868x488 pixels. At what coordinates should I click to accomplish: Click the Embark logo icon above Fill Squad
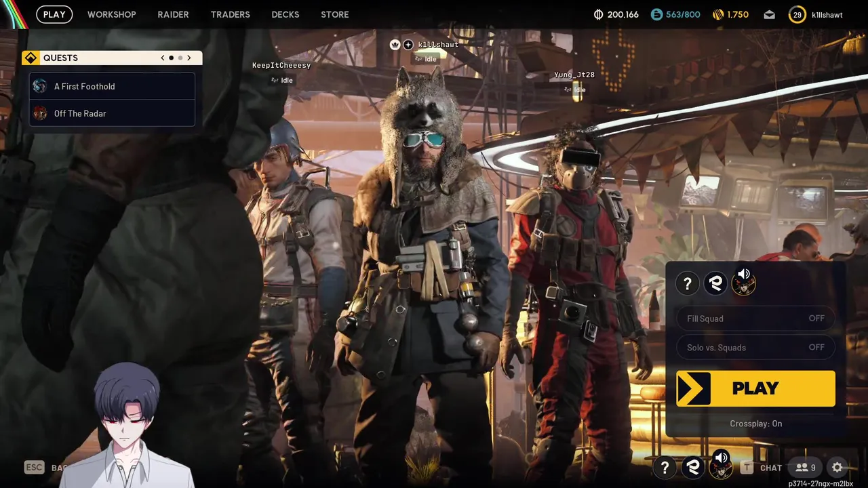click(x=715, y=283)
